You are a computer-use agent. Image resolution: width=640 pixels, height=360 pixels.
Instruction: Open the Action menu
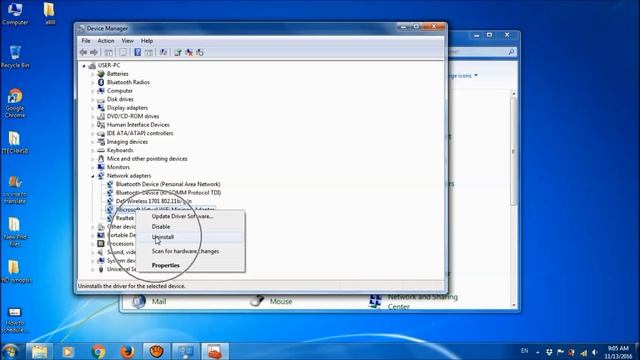point(106,41)
